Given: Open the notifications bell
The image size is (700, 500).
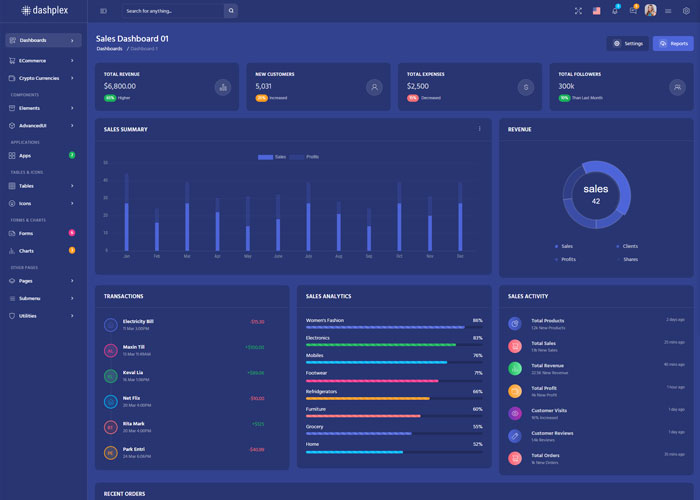Looking at the screenshot, I should coord(614,11).
